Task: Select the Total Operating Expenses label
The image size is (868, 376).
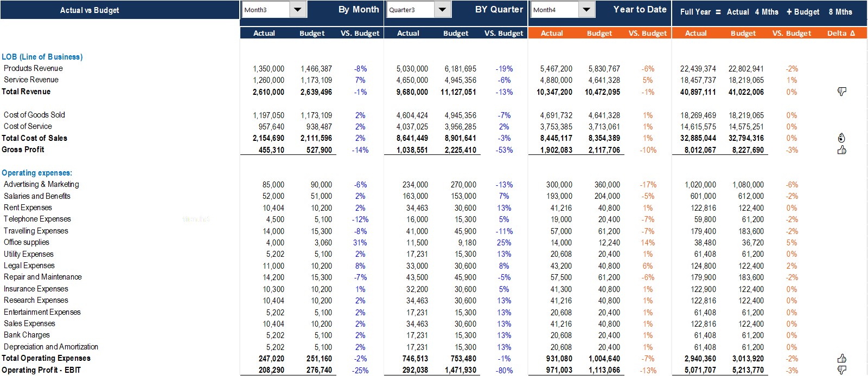Action: [x=46, y=358]
